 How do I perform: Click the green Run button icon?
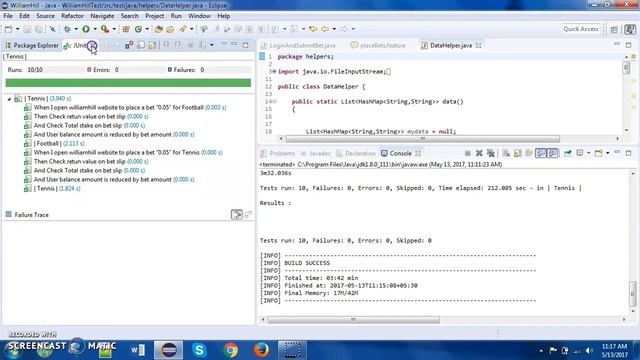pyautogui.click(x=86, y=29)
